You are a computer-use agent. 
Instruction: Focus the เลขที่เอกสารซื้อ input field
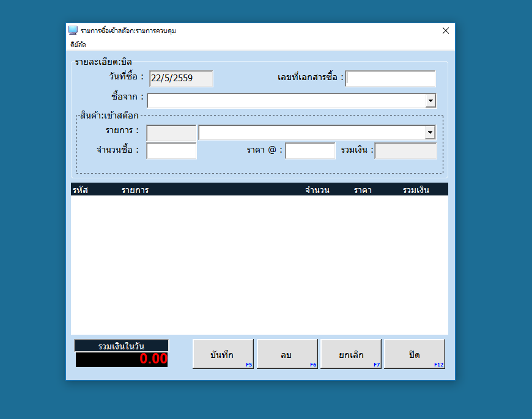pyautogui.click(x=390, y=79)
